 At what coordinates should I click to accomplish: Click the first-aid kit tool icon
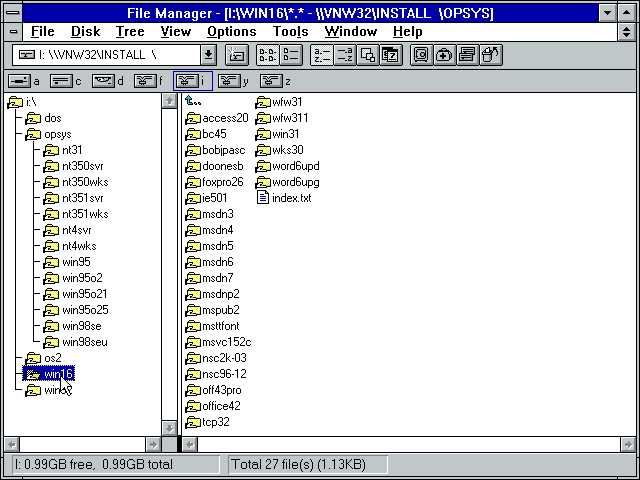coord(444,55)
